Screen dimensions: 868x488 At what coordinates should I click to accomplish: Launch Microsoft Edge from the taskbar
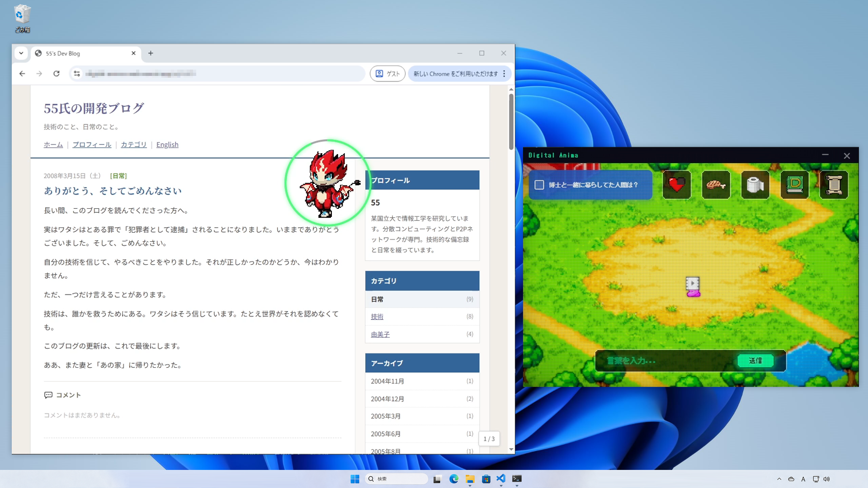[x=453, y=479]
